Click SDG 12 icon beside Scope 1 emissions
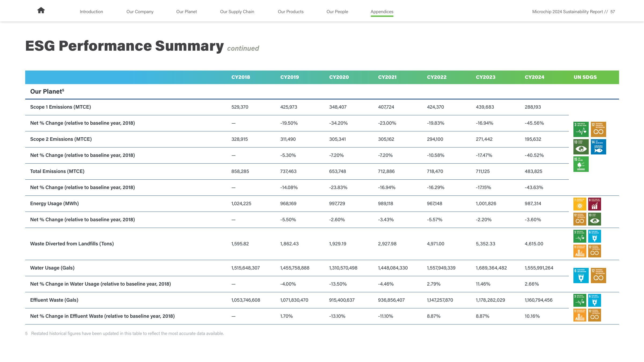Image resolution: width=644 pixels, height=362 pixels. [598, 129]
